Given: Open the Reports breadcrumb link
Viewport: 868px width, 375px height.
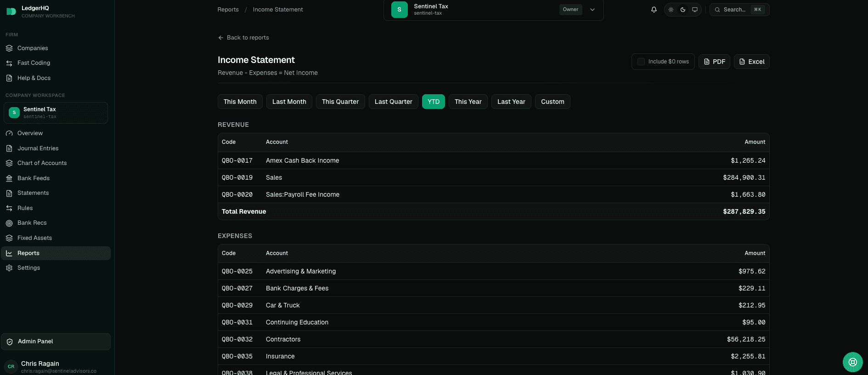Looking at the screenshot, I should tap(228, 10).
